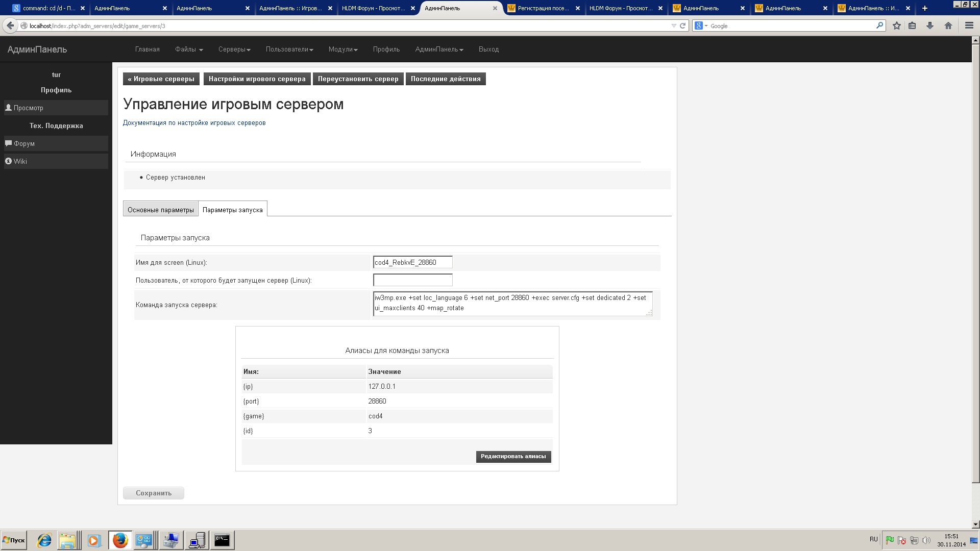Open Internet Explorer from the taskbar
980x551 pixels.
[x=44, y=540]
